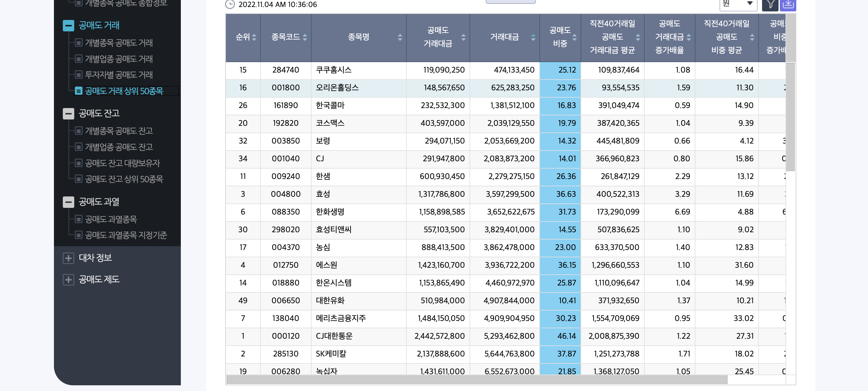Collapse the 공매도 거래 section
Screen dimensions: 868x391
(69, 25)
